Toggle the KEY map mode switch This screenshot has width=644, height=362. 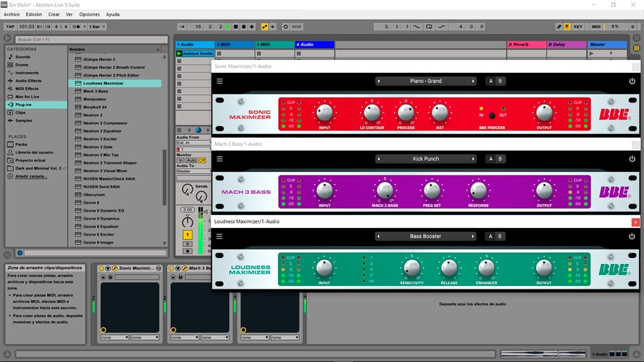578,26
